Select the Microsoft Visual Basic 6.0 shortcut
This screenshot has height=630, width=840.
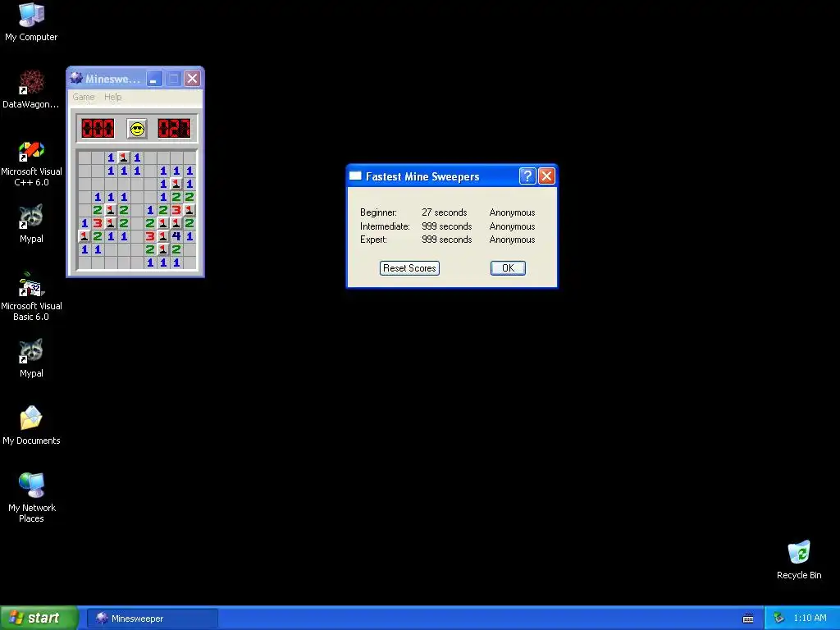pos(31,297)
